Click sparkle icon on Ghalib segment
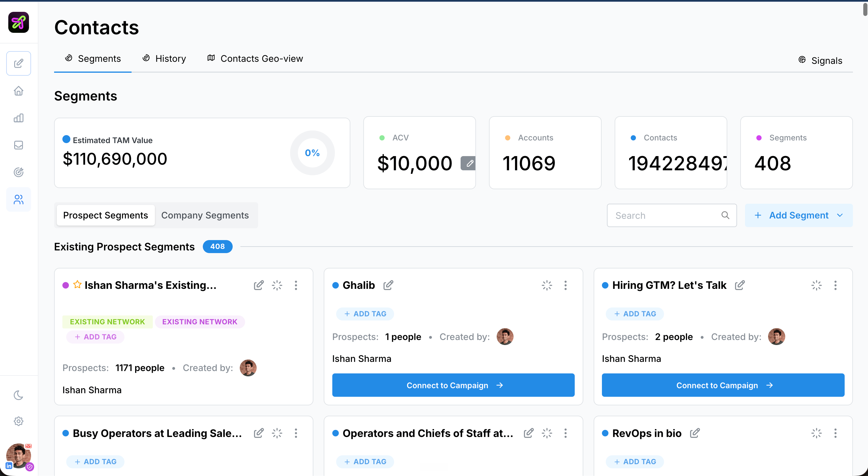The image size is (868, 476). tap(547, 285)
